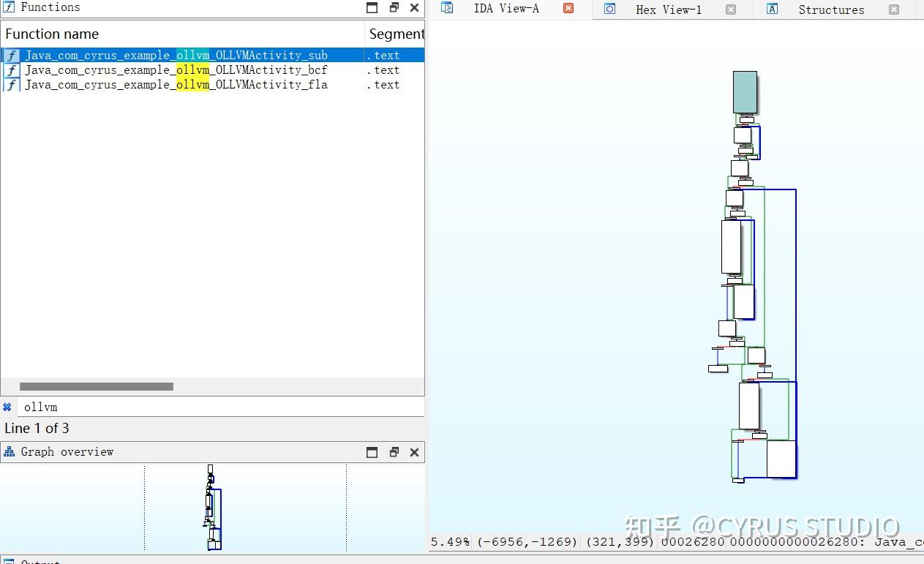Click the IDA View-A tab icon
924x564 pixels.
pos(446,9)
